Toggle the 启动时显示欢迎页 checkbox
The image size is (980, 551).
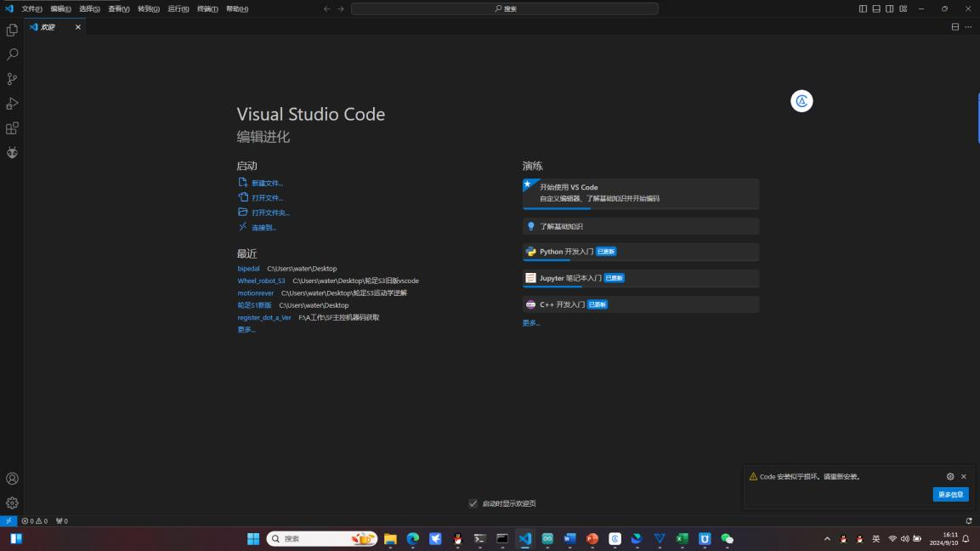(x=473, y=503)
